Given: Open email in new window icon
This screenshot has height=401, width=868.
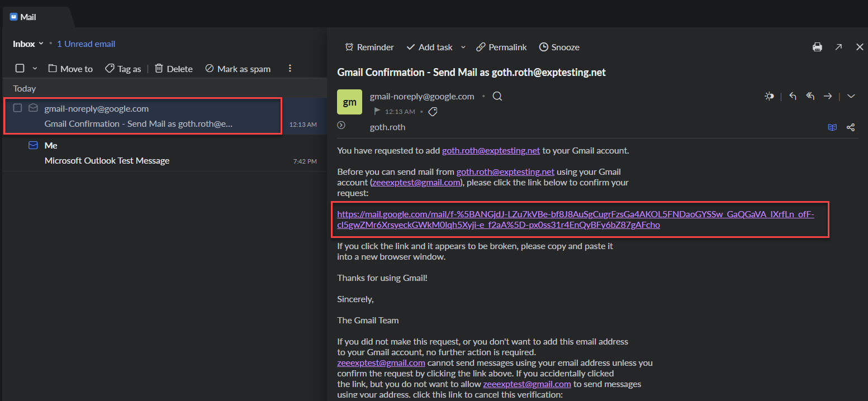Looking at the screenshot, I should [x=838, y=47].
